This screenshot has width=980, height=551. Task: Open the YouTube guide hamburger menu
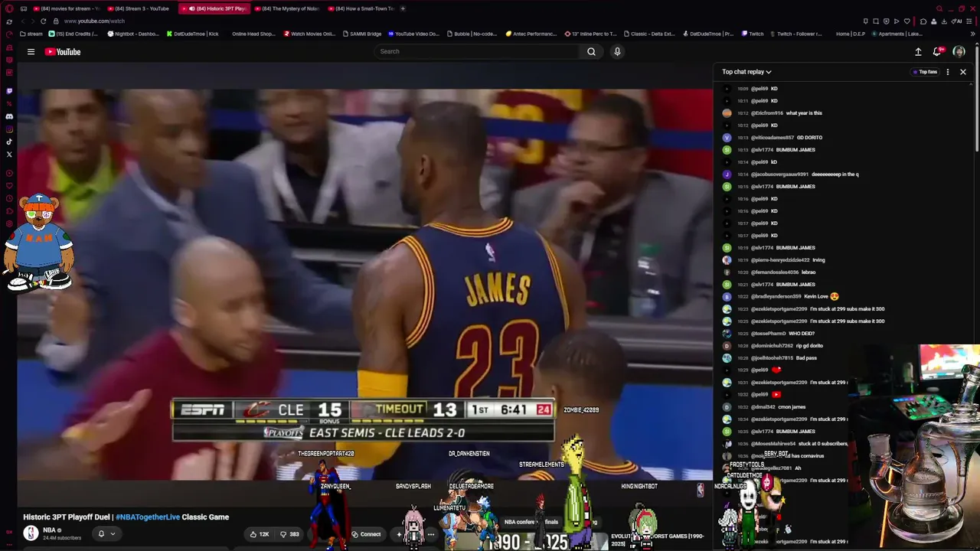(x=31, y=52)
